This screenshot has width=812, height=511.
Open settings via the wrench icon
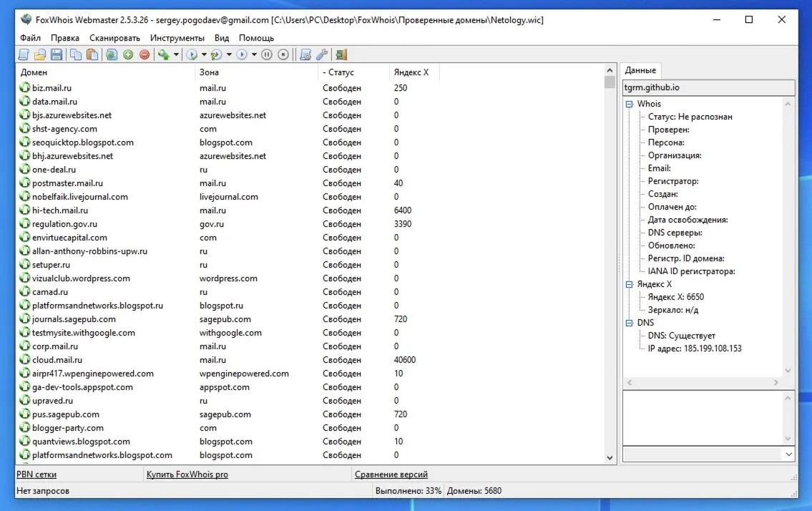tap(321, 54)
